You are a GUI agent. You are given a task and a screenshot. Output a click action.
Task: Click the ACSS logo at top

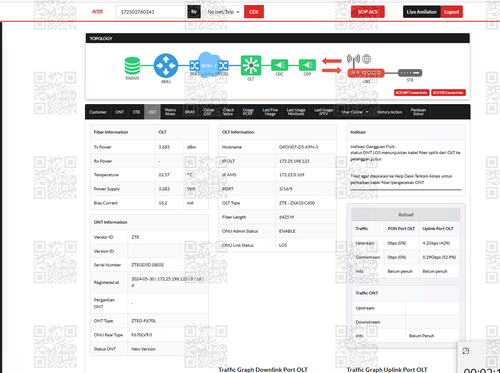[x=97, y=12]
